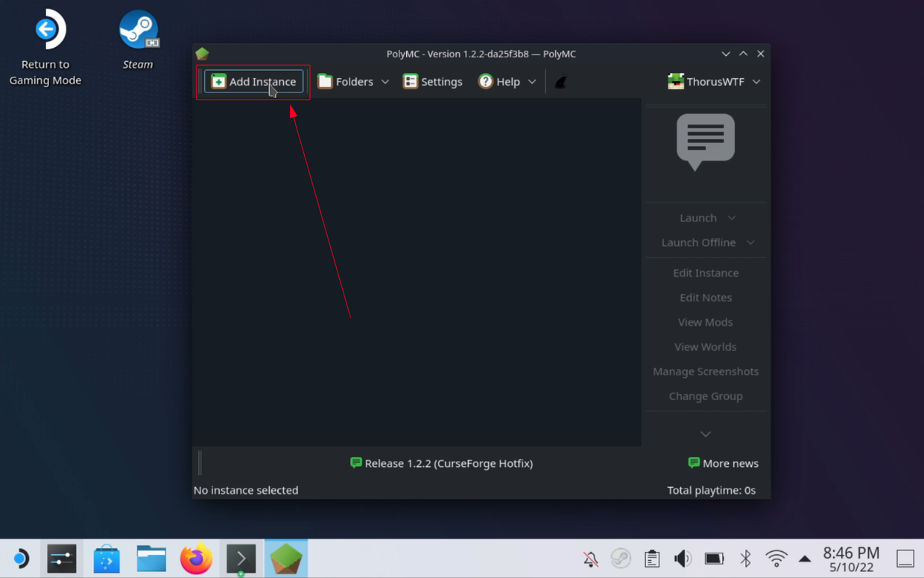Click Change Group
The image size is (924, 578).
(x=706, y=396)
